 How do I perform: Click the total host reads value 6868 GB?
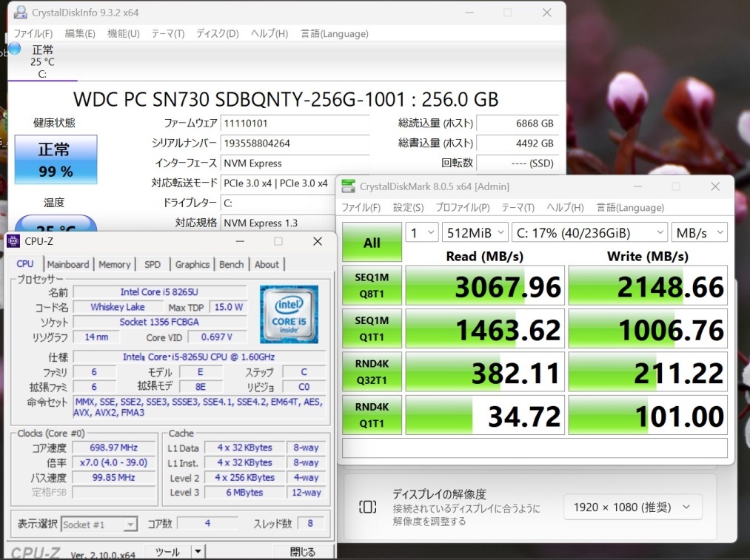(x=517, y=124)
